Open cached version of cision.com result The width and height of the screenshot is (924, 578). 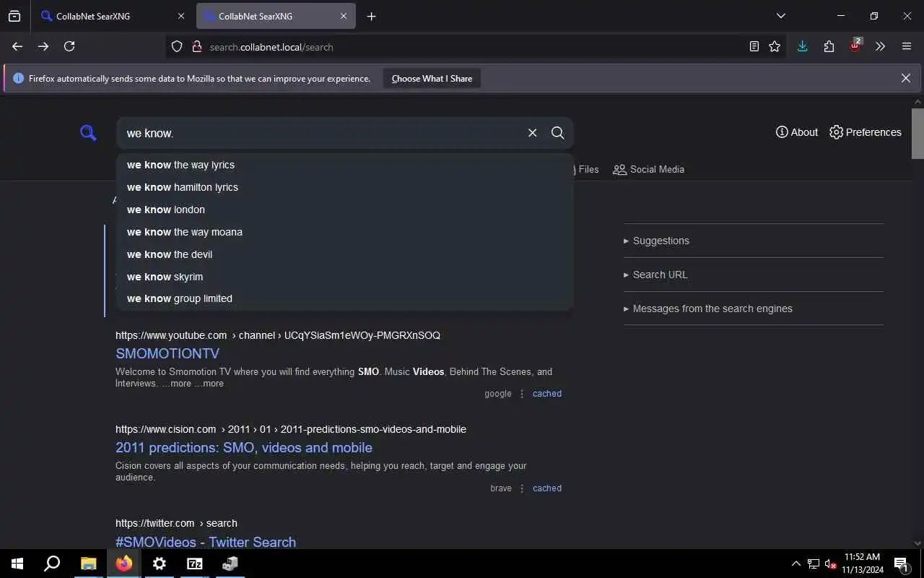click(x=547, y=488)
